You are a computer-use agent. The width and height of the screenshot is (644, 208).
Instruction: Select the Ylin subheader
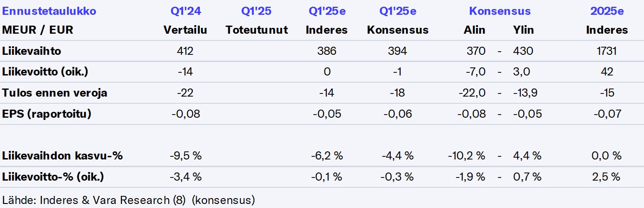point(523,30)
